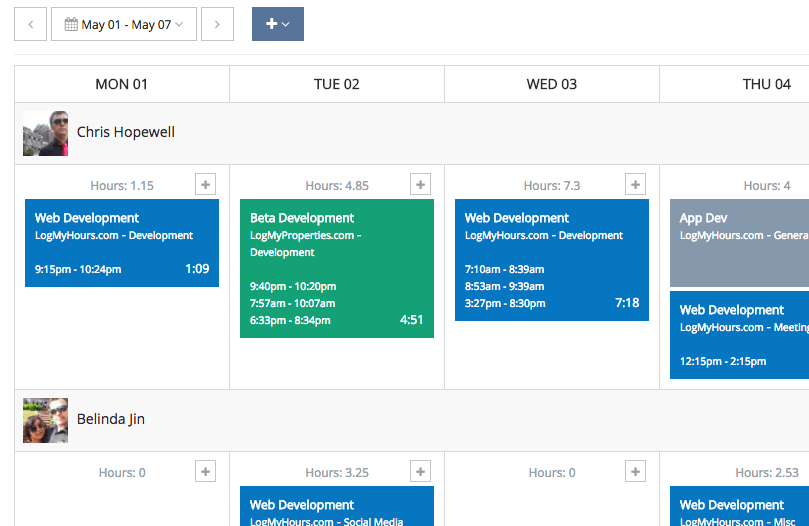Click the 6:33pm - 8:34pm time range

[290, 321]
